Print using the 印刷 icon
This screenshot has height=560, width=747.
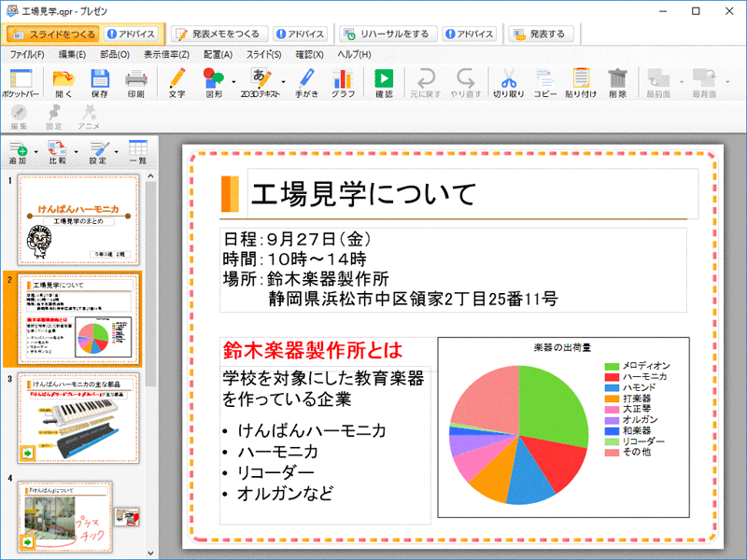pos(135,82)
